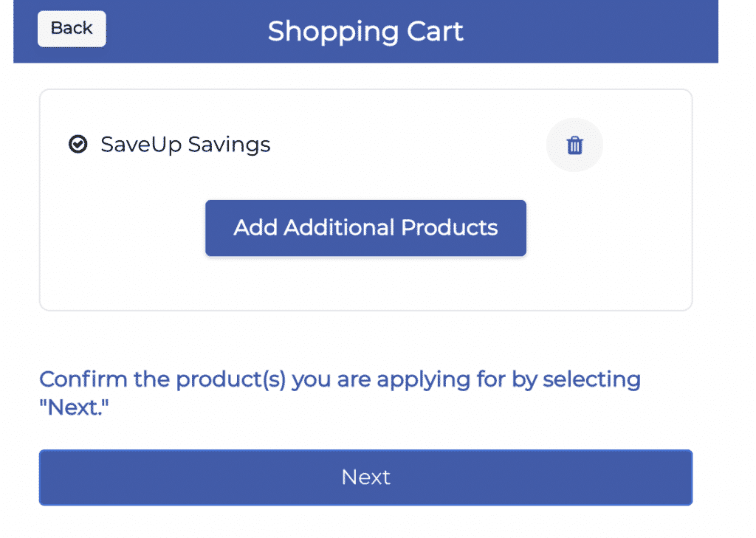Image resolution: width=756 pixels, height=538 pixels.
Task: Open product list via Add Additional Products
Action: (x=365, y=227)
